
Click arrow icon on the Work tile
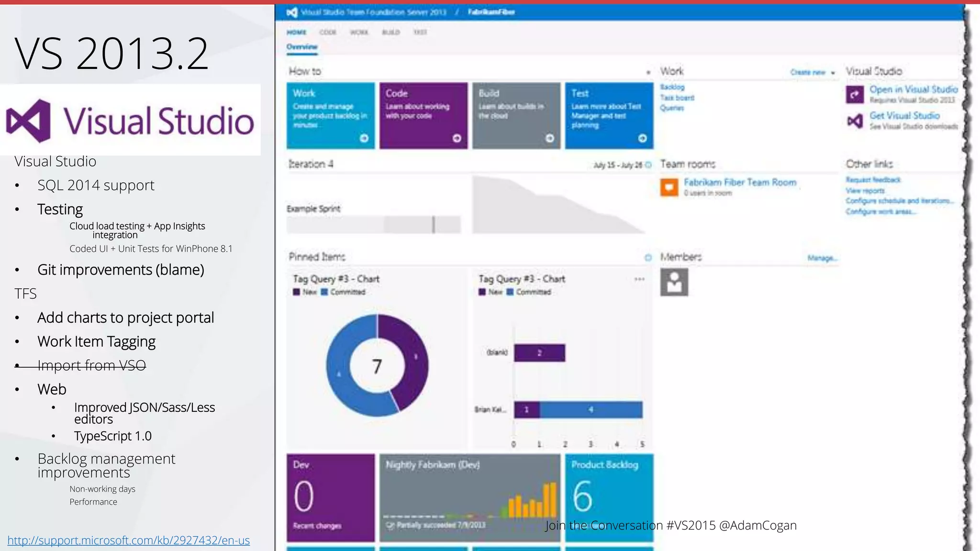pos(364,138)
